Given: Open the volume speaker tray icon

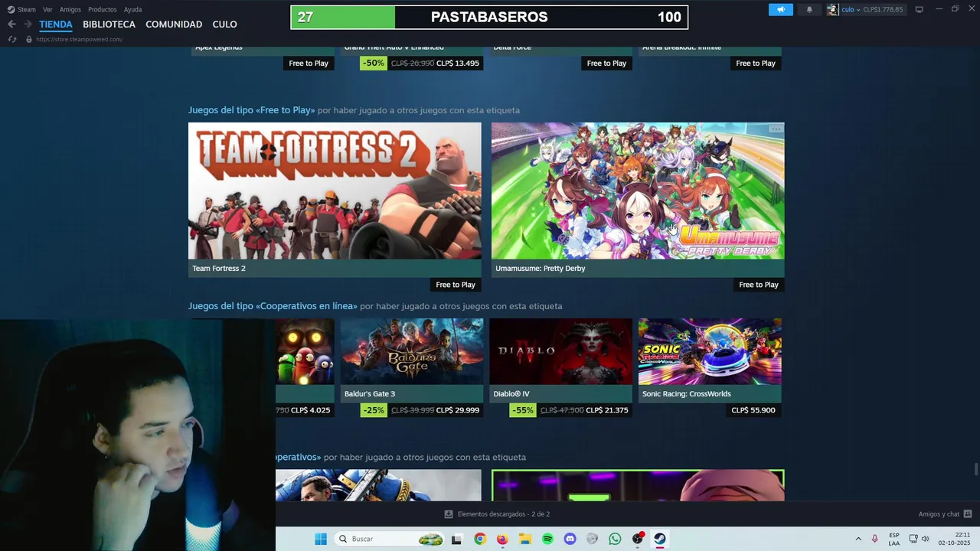Looking at the screenshot, I should 925,539.
